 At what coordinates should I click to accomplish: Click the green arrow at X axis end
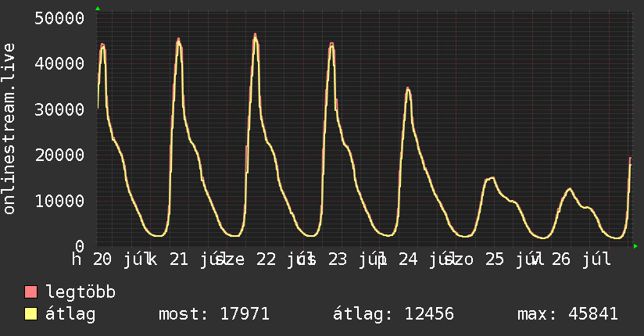(635, 246)
